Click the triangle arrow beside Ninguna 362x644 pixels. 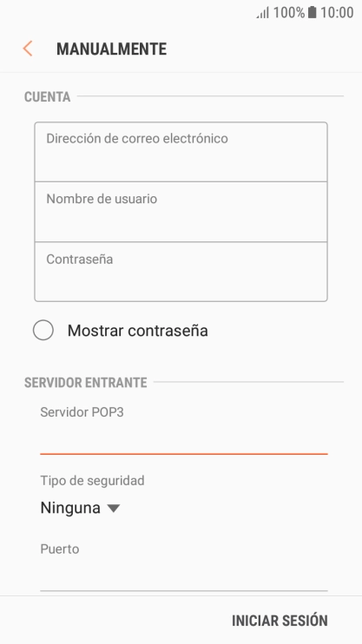coord(114,509)
